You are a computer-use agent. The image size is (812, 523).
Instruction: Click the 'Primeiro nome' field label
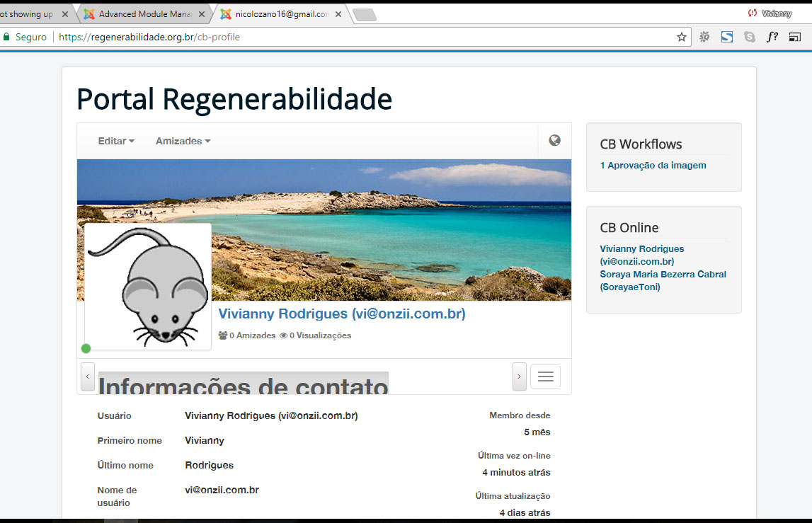pos(130,441)
